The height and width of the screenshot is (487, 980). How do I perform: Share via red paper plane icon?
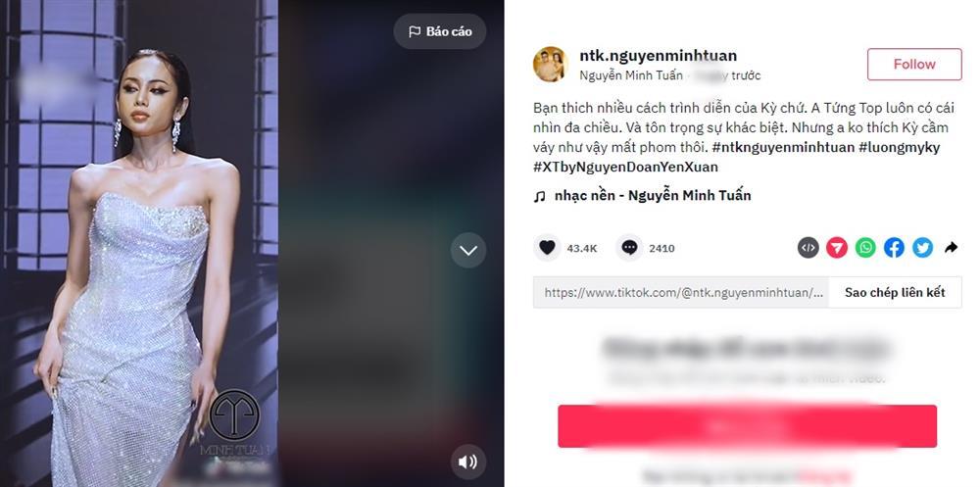(837, 248)
